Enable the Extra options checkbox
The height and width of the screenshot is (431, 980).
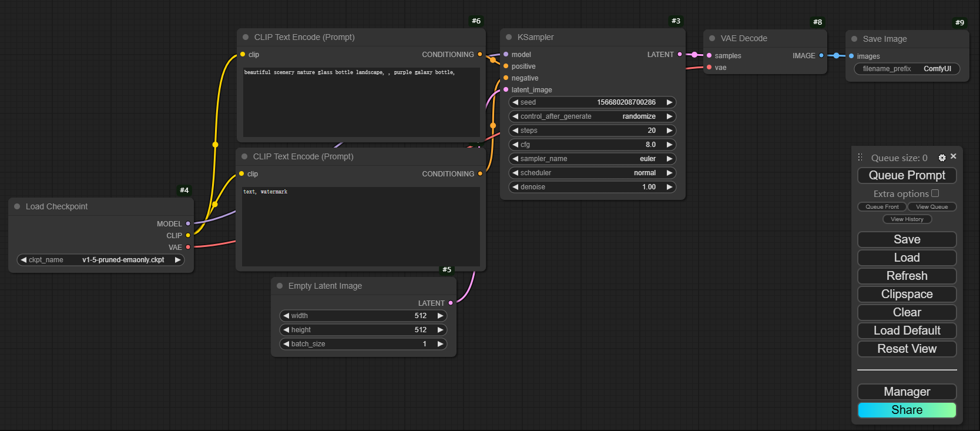[935, 193]
